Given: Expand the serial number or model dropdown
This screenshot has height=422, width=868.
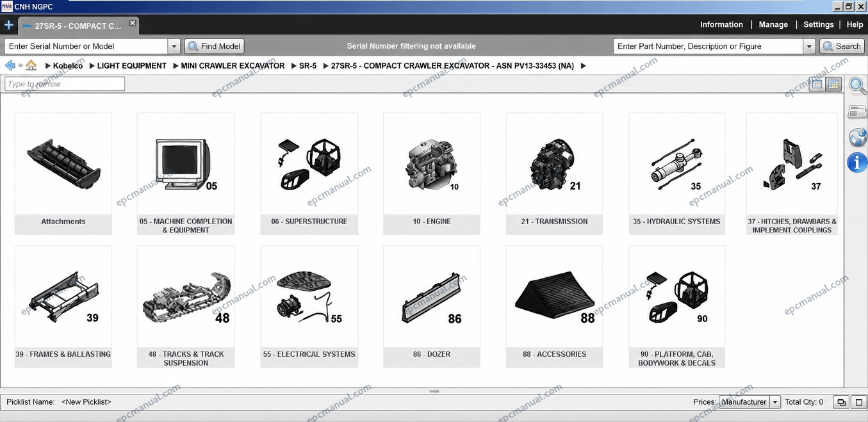Looking at the screenshot, I should tap(174, 46).
